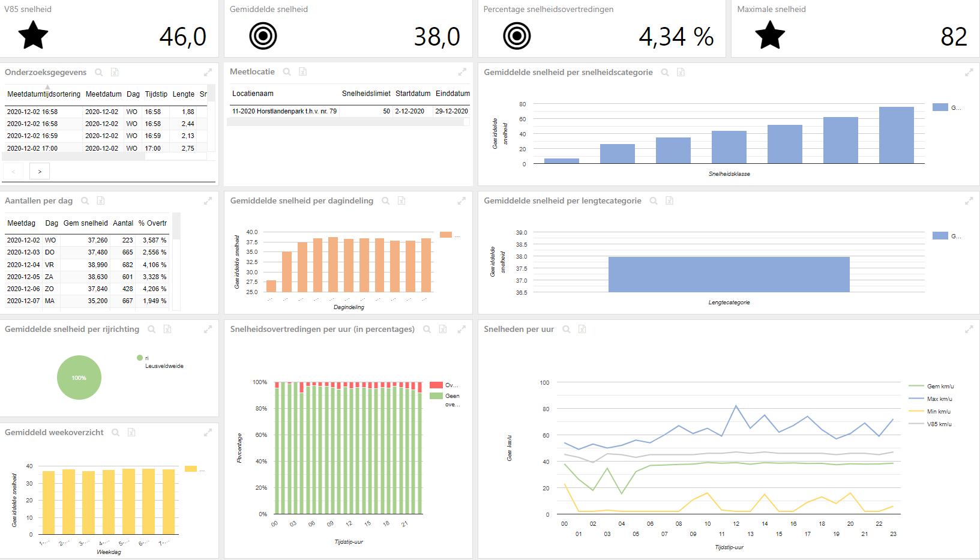
Task: Sort Aantallen table by Gem snelheid
Action: 86,223
